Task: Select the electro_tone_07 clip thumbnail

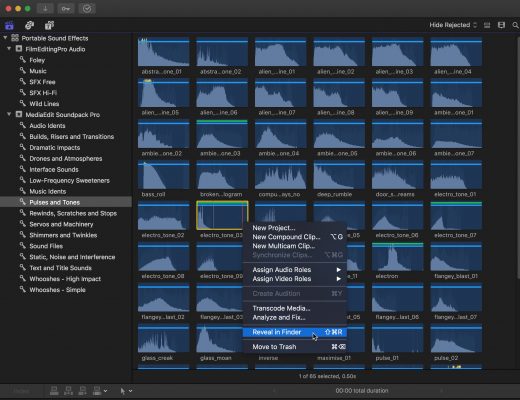Action: (x=456, y=216)
